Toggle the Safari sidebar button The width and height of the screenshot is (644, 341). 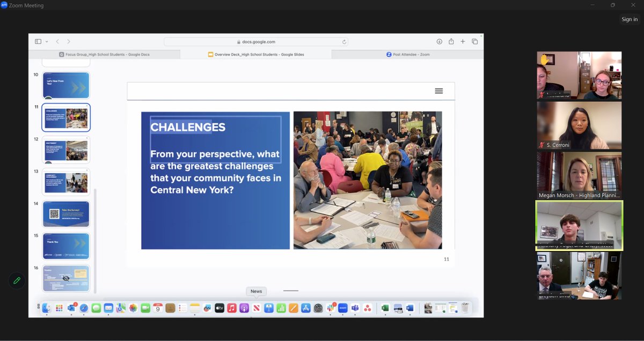coord(38,41)
